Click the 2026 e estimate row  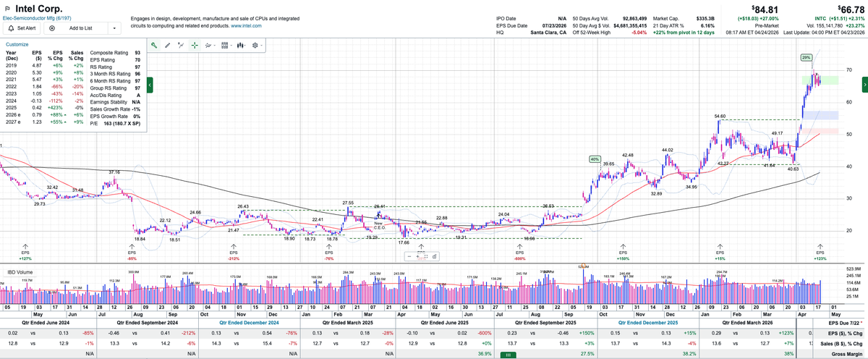[45, 116]
